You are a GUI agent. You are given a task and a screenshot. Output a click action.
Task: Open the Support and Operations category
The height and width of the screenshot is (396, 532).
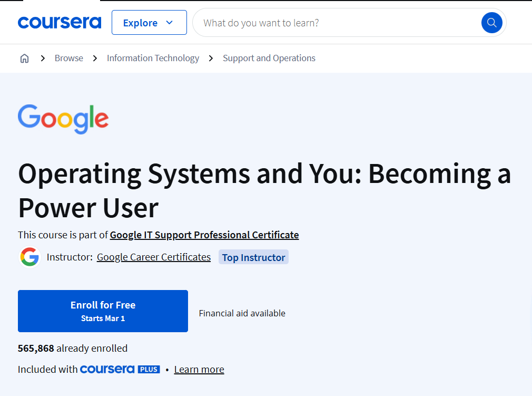(269, 58)
